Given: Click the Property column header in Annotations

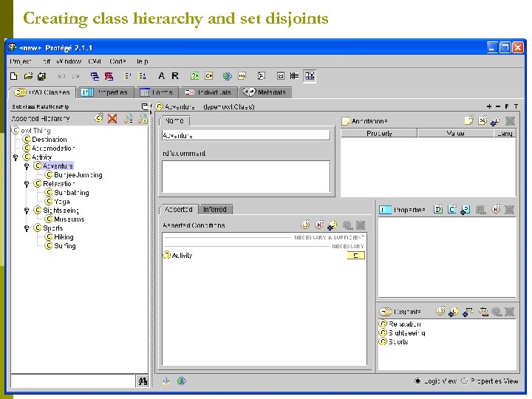Looking at the screenshot, I should pyautogui.click(x=379, y=133).
